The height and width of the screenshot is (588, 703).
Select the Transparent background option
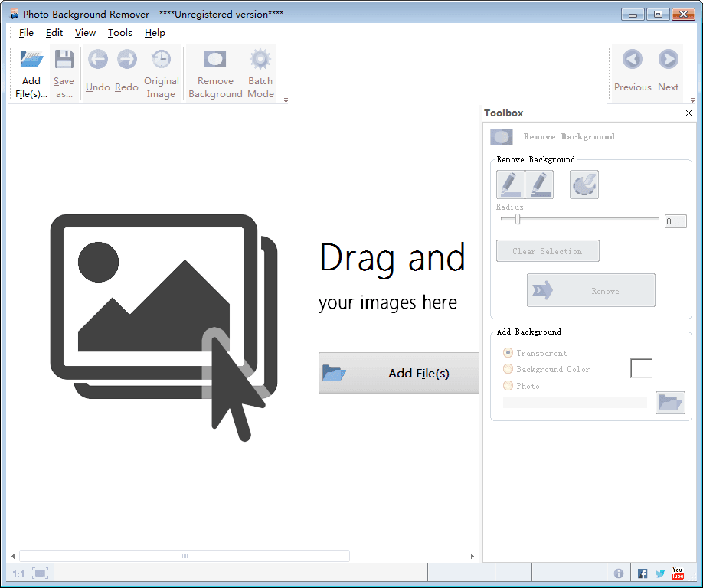(x=506, y=352)
